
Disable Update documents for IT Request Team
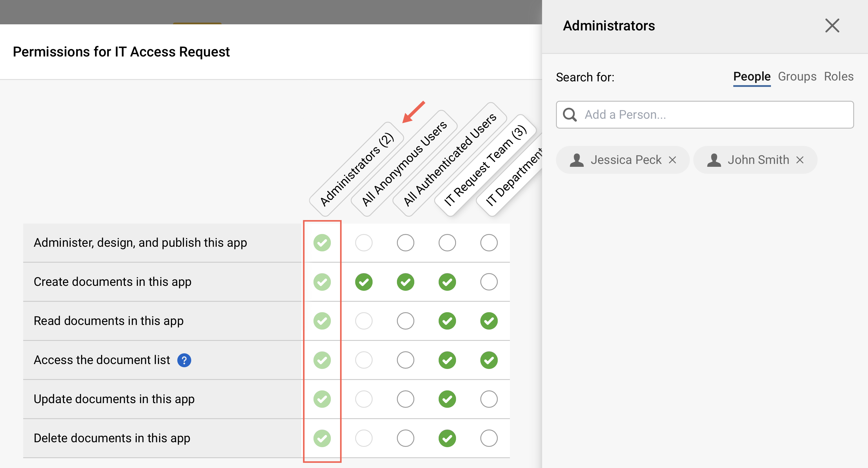[x=447, y=399]
